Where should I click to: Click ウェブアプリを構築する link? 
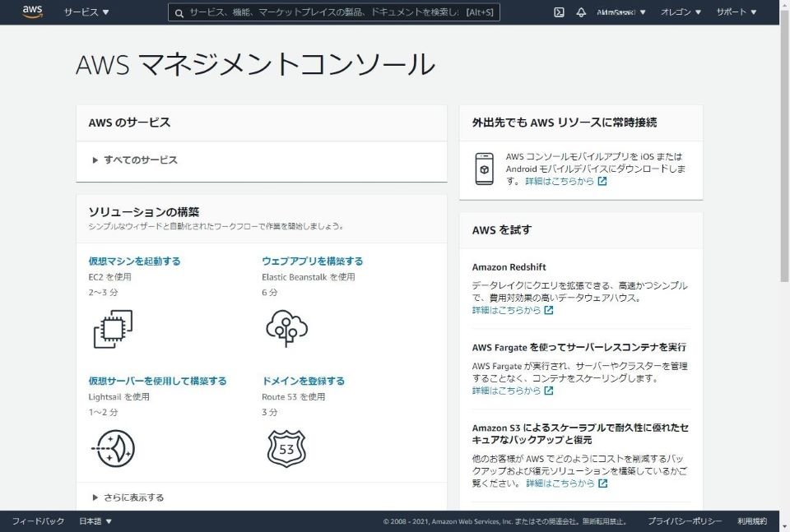click(x=313, y=261)
